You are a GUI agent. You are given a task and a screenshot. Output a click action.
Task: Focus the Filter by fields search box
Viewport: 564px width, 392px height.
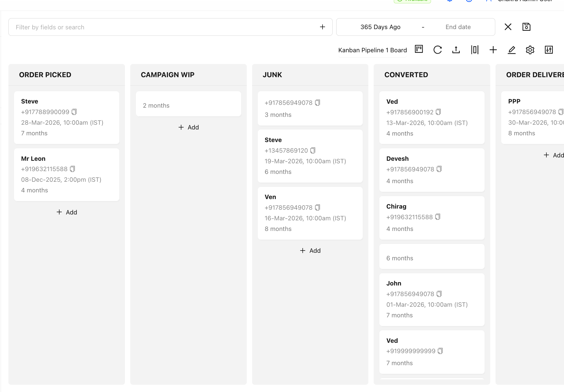pos(162,27)
